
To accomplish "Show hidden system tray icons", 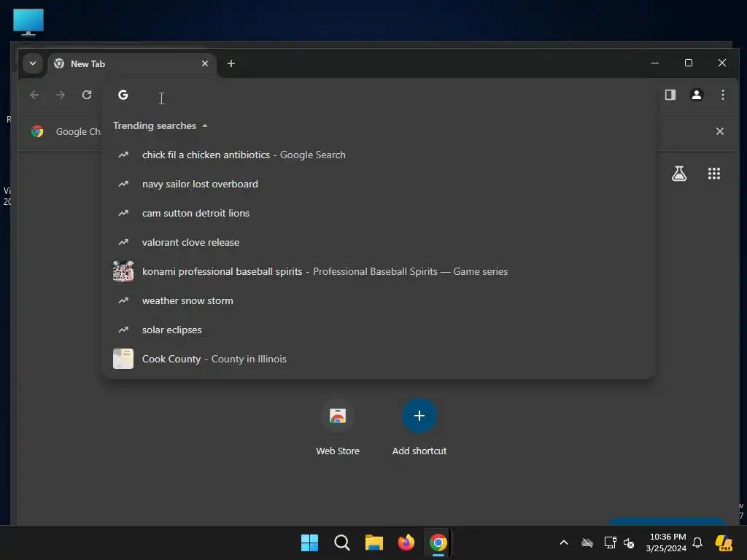I will coord(564,542).
